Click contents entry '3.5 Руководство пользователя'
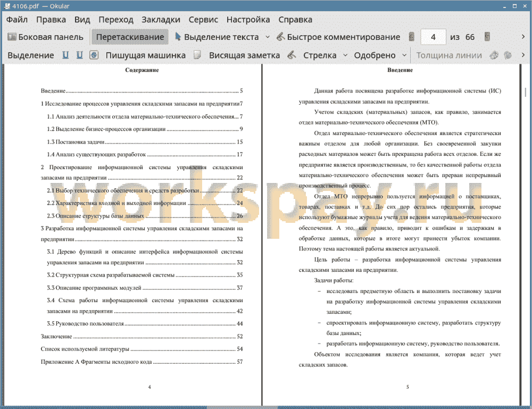Image resolution: width=532 pixels, height=409 pixels. pos(145,323)
